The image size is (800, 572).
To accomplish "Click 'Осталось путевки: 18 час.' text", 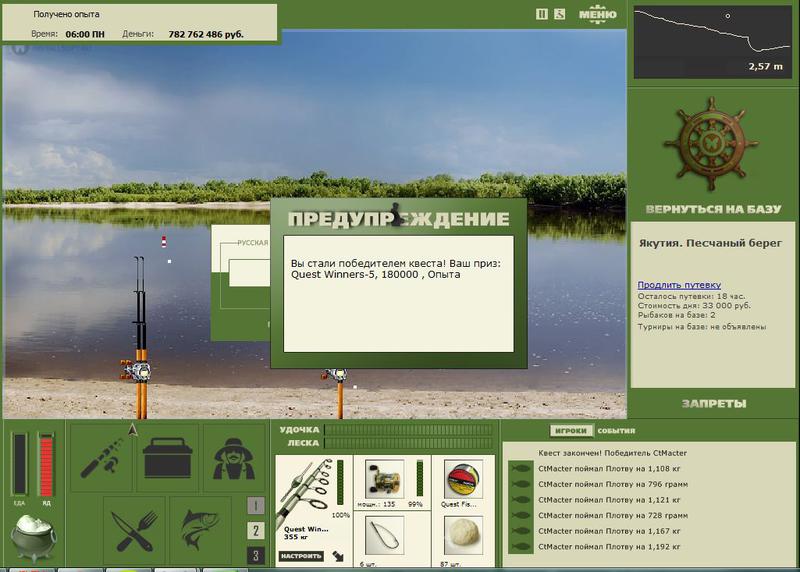I will [x=691, y=296].
